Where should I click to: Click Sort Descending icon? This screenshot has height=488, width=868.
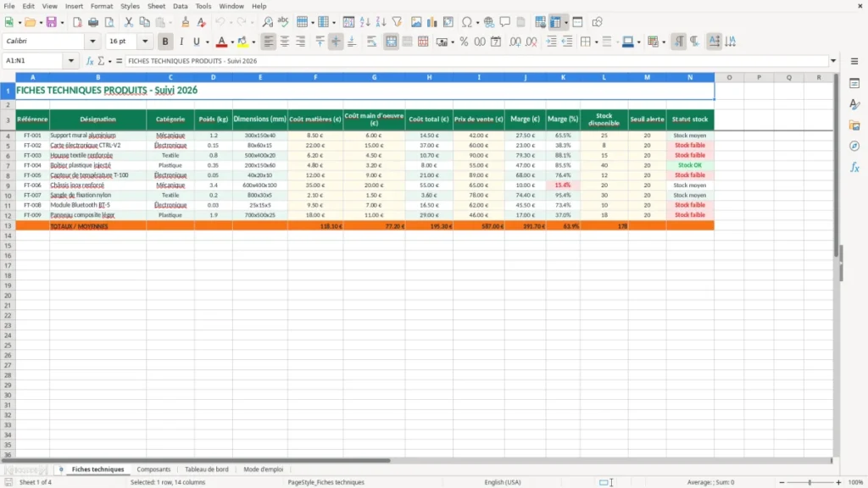381,22
